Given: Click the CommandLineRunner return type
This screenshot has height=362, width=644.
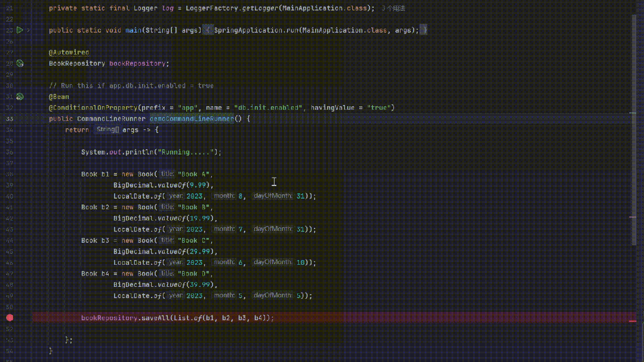Looking at the screenshot, I should pyautogui.click(x=111, y=119).
